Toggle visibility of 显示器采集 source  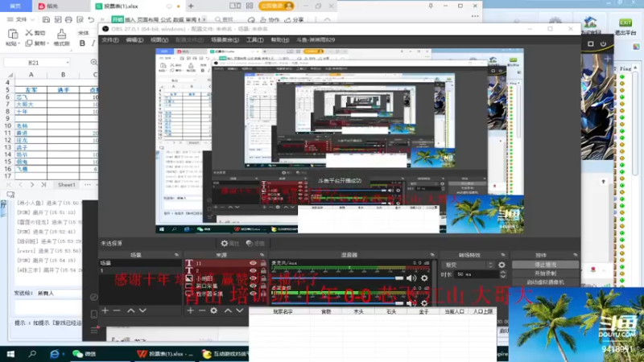click(253, 294)
